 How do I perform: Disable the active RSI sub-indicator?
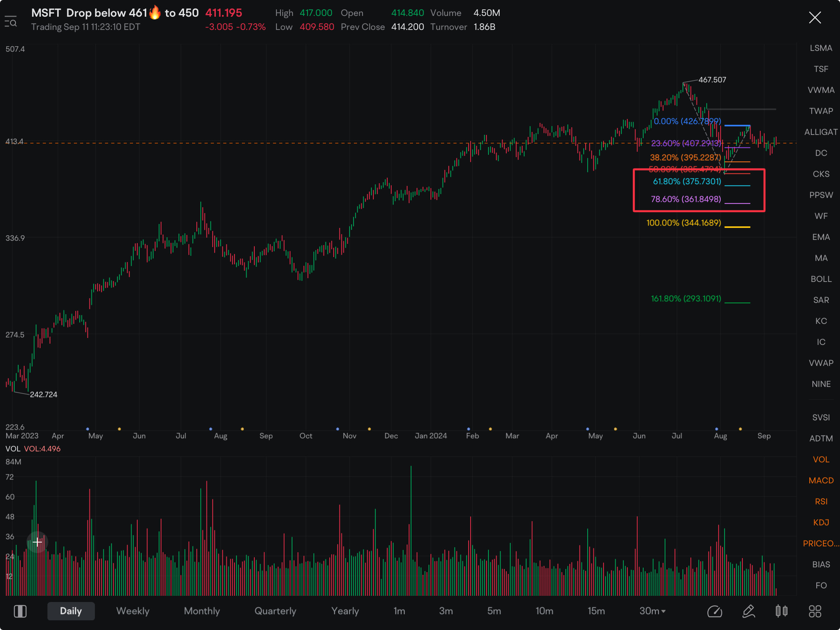pos(821,501)
